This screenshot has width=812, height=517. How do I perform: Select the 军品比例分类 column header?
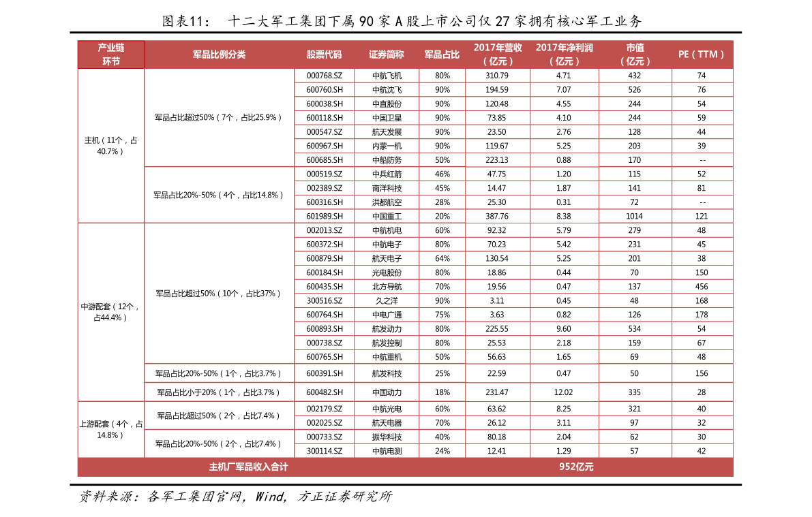coord(219,54)
